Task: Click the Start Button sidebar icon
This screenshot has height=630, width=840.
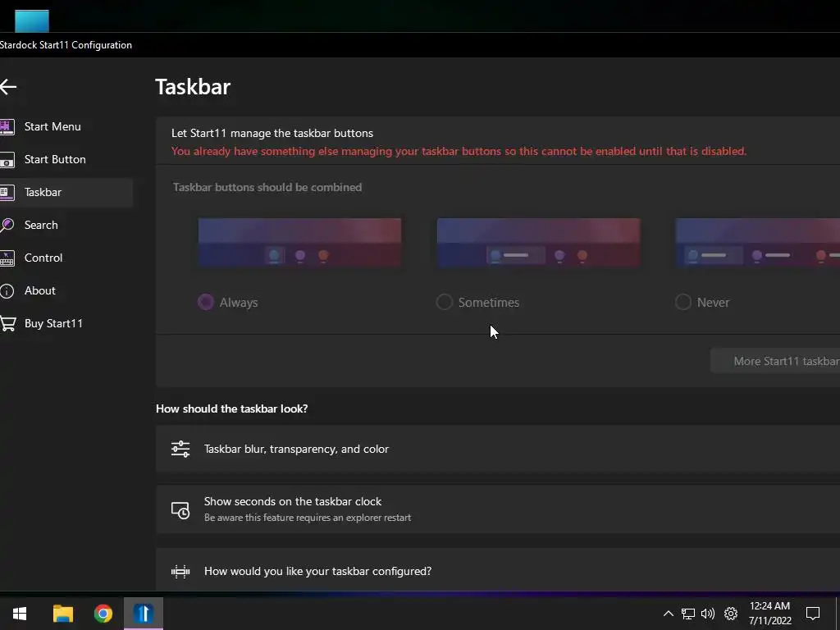Action: point(7,160)
